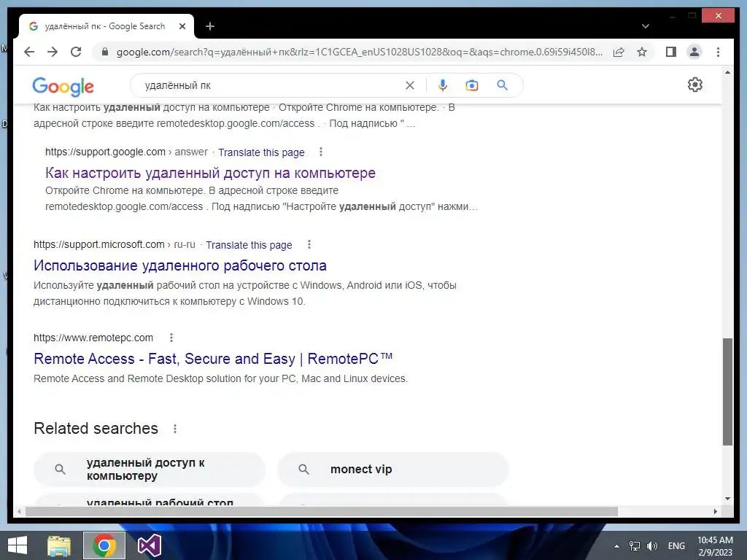Click the scroll right arrow
Screen dimensions: 747x560
coord(716,511)
